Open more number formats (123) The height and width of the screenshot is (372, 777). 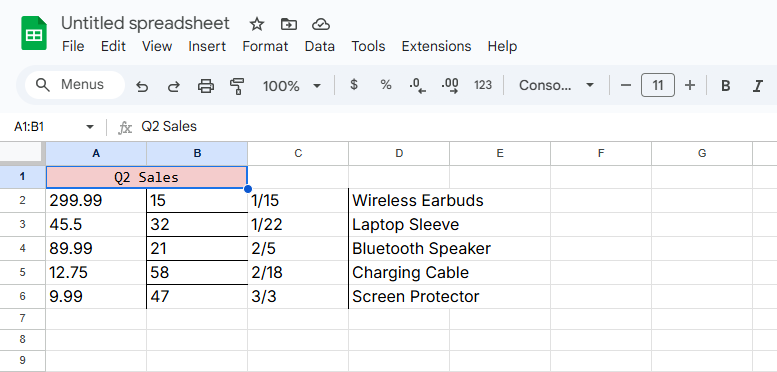(483, 85)
